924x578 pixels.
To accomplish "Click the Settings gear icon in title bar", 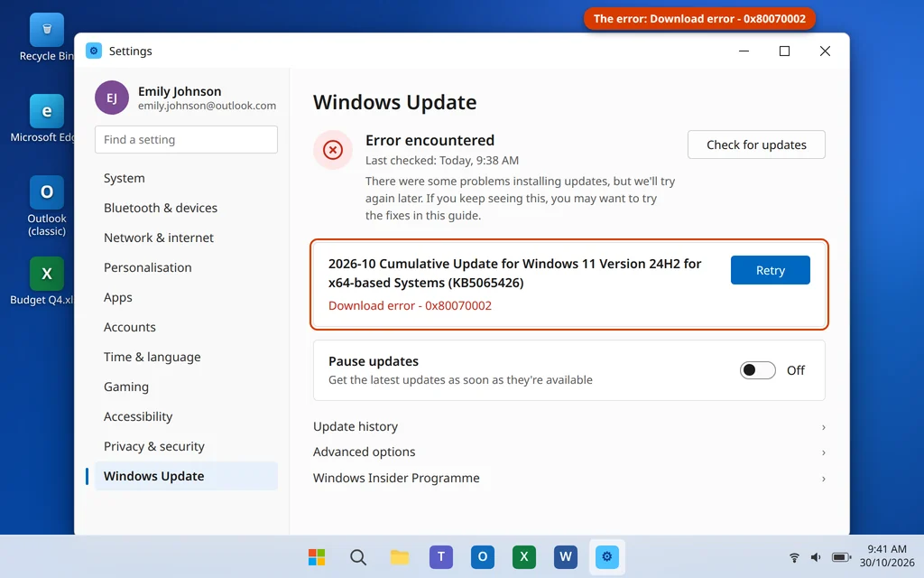I will point(94,51).
